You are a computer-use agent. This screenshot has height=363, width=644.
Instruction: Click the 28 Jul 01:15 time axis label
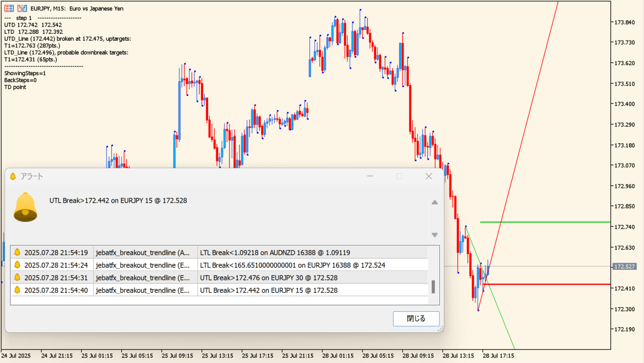338,355
